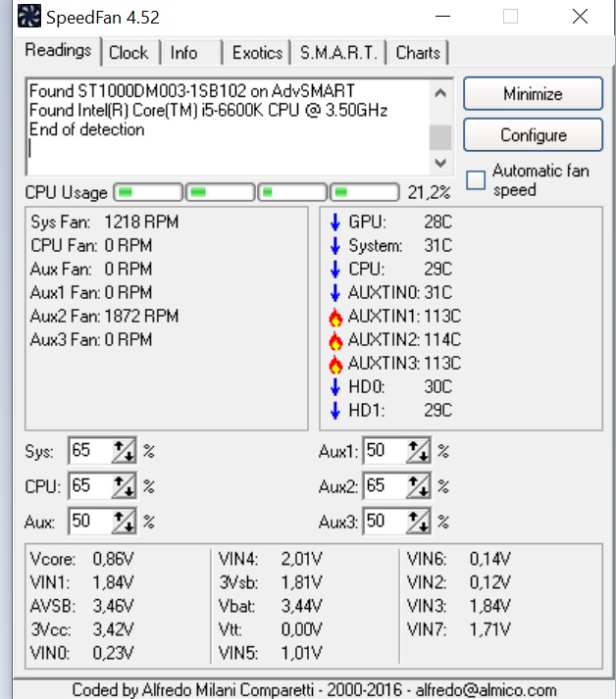Minimize SpeedFan via title bar dash
The height and width of the screenshot is (699, 616).
click(x=442, y=17)
